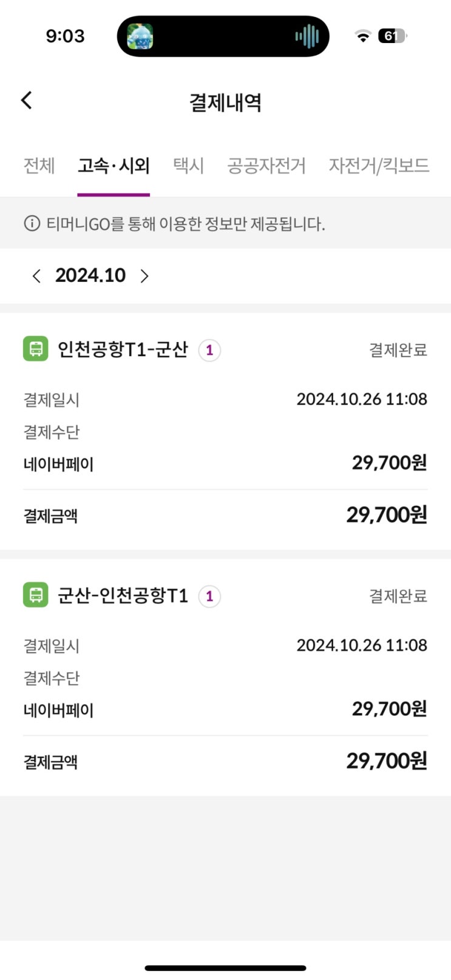Tap the audio waveform indicator in Dynamic Island
Image resolution: width=451 pixels, height=980 pixels.
tap(307, 36)
